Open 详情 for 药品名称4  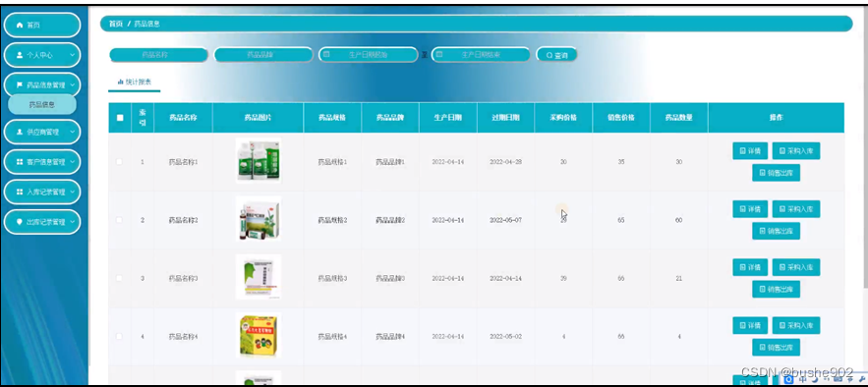coord(750,325)
